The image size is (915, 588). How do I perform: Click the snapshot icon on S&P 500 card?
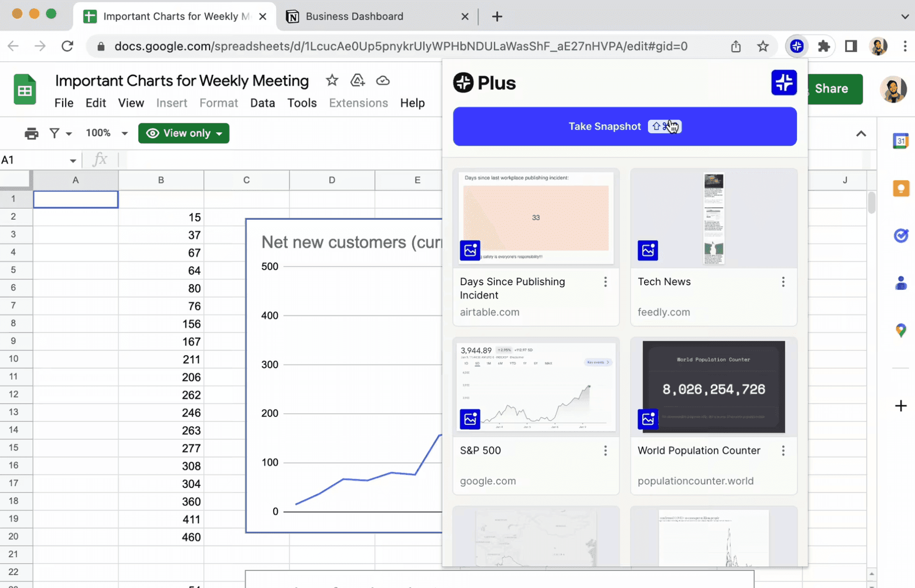click(470, 419)
